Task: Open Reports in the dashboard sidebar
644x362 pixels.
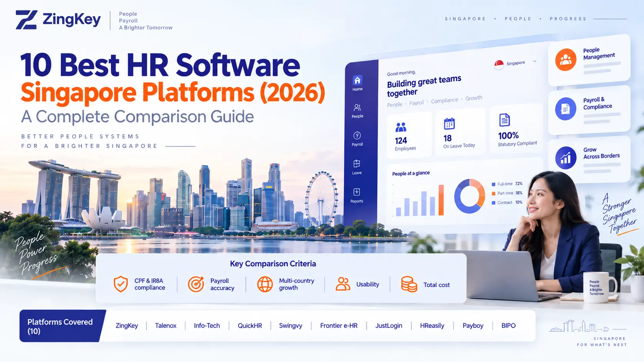Action: tap(357, 195)
